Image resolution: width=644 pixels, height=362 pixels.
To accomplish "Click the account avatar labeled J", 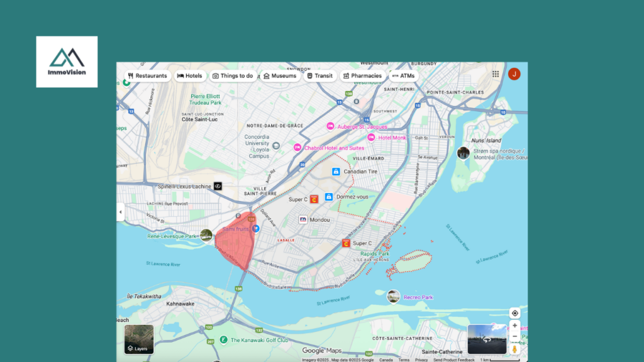I will pos(514,74).
